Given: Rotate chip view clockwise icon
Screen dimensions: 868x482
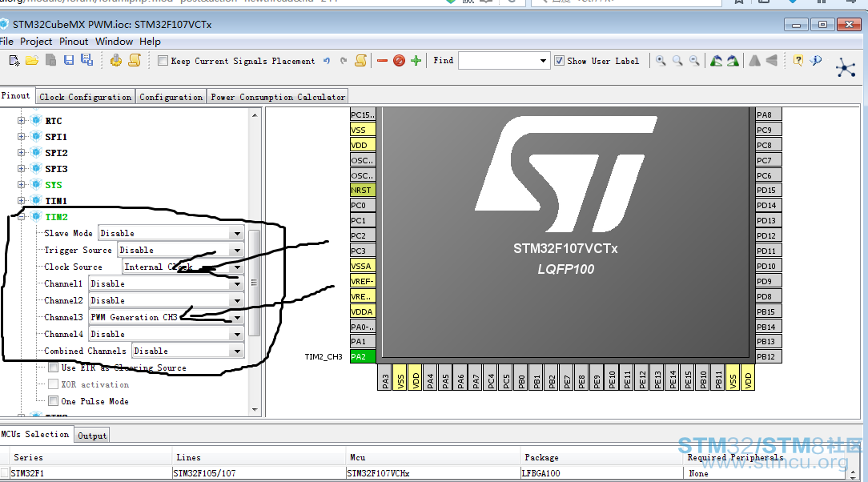Looking at the screenshot, I should (x=733, y=61).
